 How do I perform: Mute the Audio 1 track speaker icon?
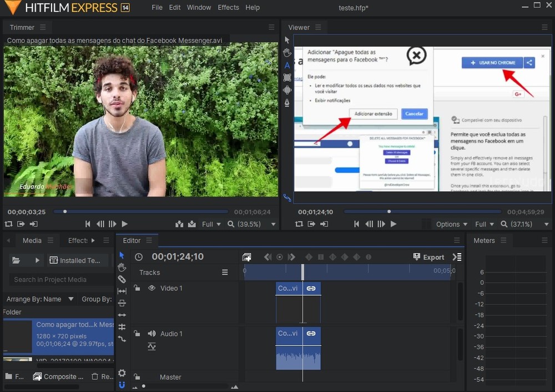pyautogui.click(x=152, y=334)
